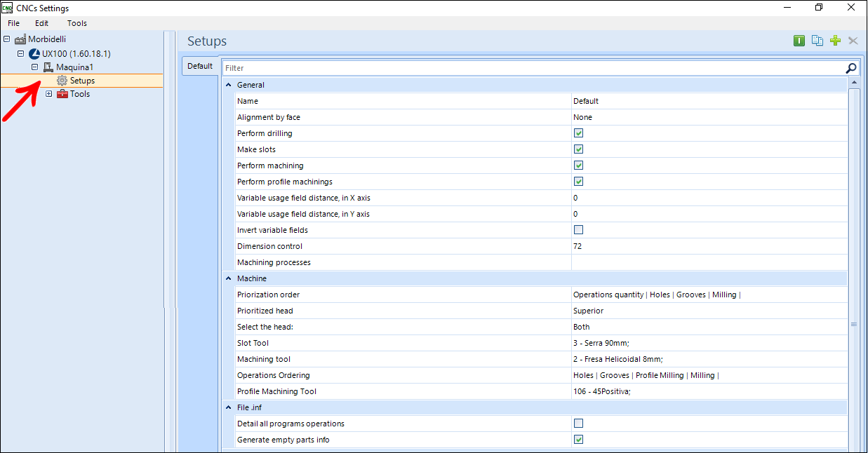Open the Edit menu

tap(41, 23)
